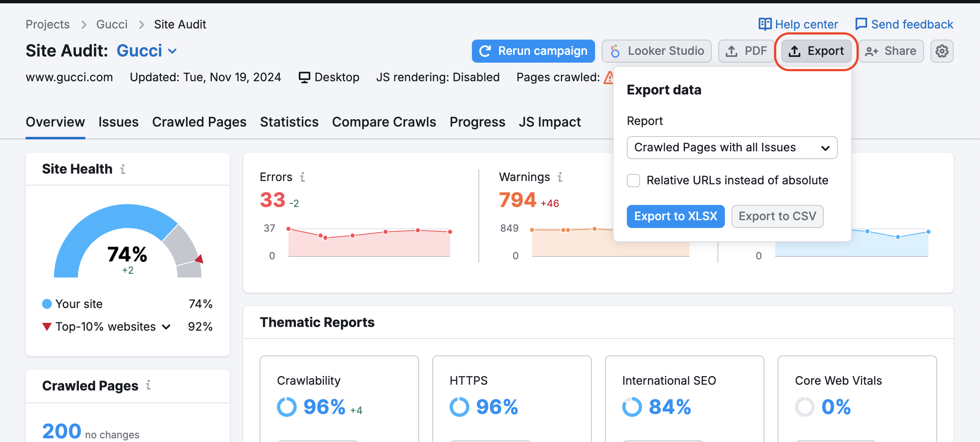Click Crawlability 96% score
The width and height of the screenshot is (980, 442).
pyautogui.click(x=324, y=407)
